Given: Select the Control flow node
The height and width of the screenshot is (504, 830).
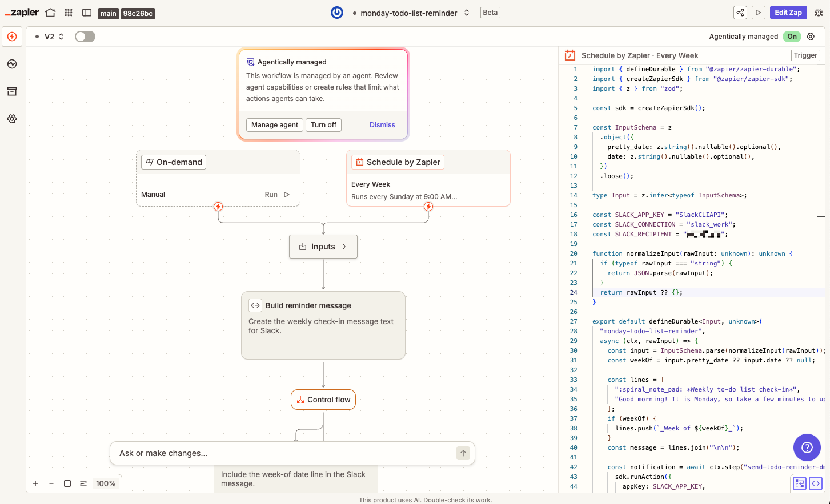Looking at the screenshot, I should (x=323, y=400).
